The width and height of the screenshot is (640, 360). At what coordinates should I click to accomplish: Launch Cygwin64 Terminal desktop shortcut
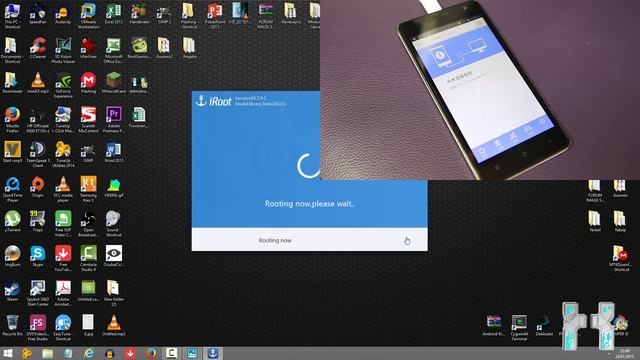(519, 328)
